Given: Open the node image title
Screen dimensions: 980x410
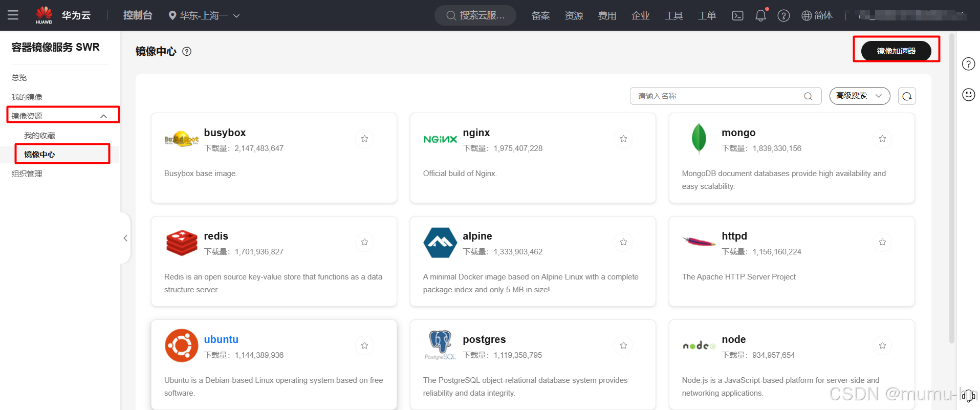Looking at the screenshot, I should coord(734,339).
